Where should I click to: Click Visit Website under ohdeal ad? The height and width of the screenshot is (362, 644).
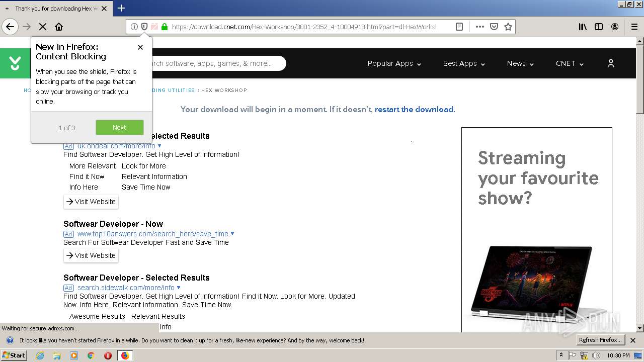pyautogui.click(x=91, y=202)
